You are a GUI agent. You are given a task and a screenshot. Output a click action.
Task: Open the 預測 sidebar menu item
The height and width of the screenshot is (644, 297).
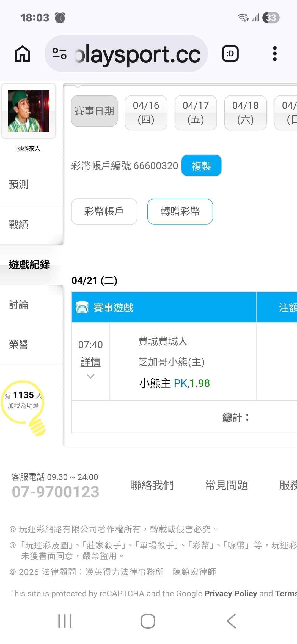tap(19, 184)
